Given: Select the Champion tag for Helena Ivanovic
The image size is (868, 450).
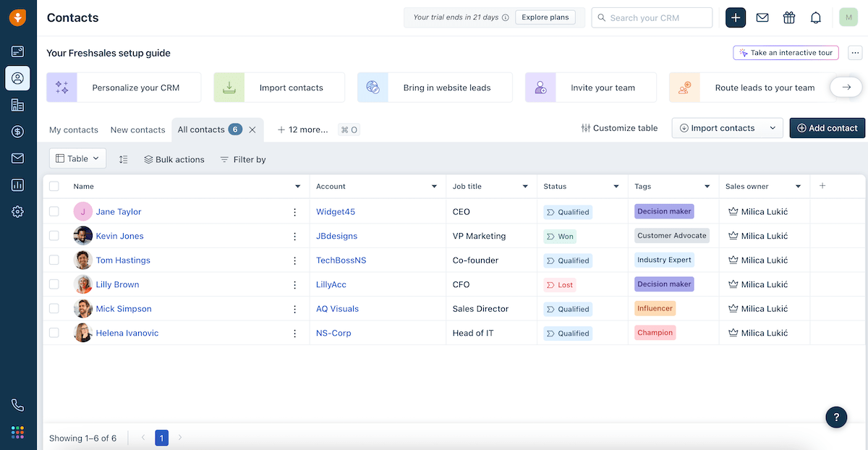Looking at the screenshot, I should click(x=655, y=333).
